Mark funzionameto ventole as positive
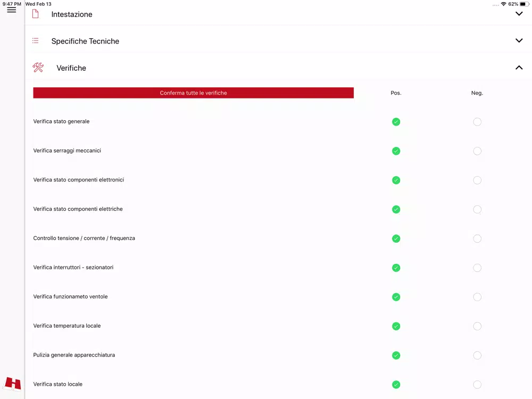532x399 pixels. [396, 297]
